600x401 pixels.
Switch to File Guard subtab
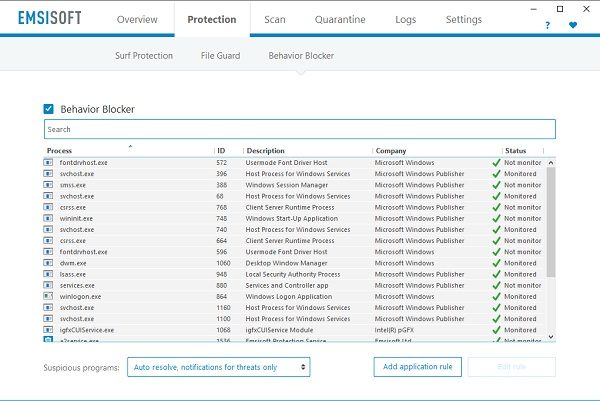click(220, 56)
